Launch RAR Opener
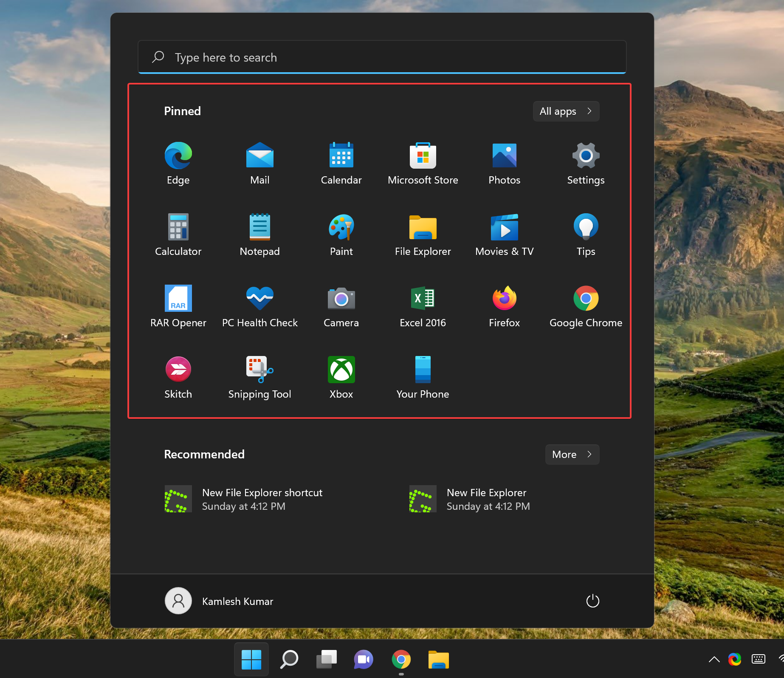The image size is (784, 678). pos(178,306)
